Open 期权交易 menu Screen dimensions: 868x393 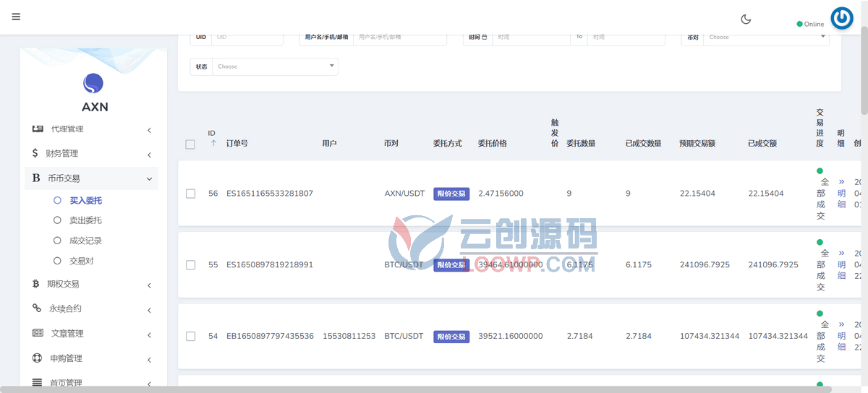click(x=91, y=284)
